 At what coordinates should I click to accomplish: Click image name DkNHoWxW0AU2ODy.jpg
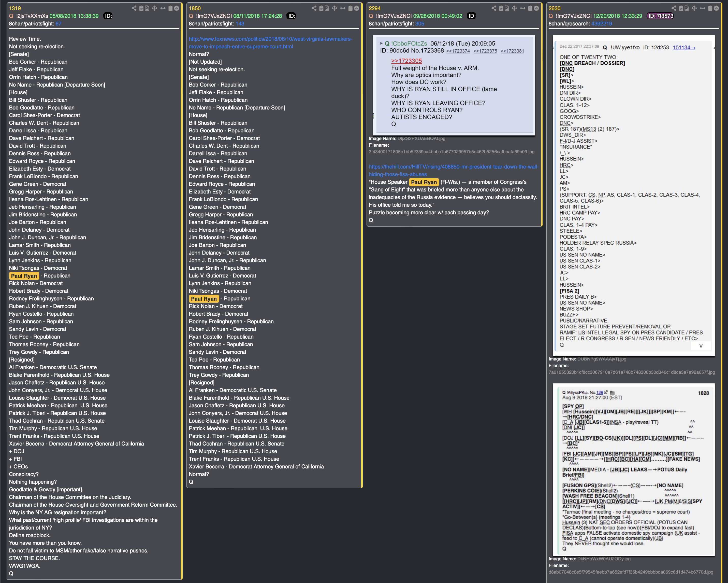(x=604, y=559)
